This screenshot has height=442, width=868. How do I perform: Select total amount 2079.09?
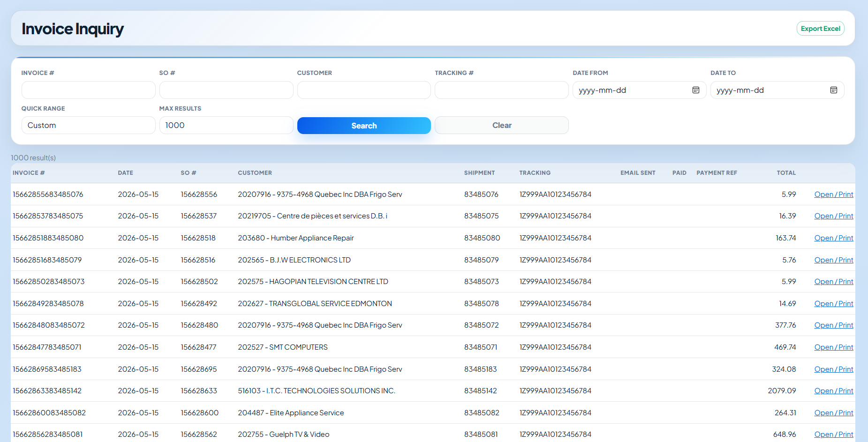point(782,391)
